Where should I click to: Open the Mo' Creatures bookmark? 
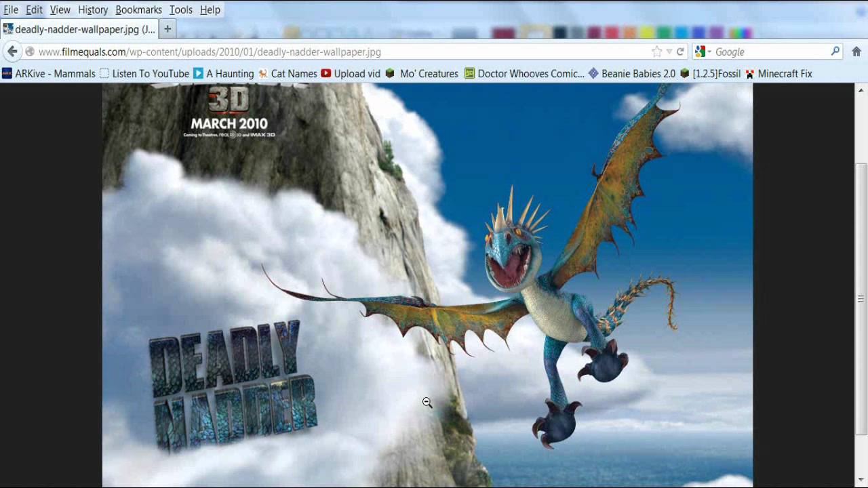coord(422,74)
